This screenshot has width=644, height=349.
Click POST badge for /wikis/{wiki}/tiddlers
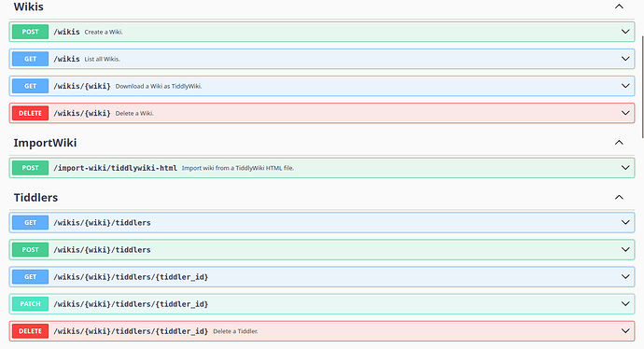31,250
